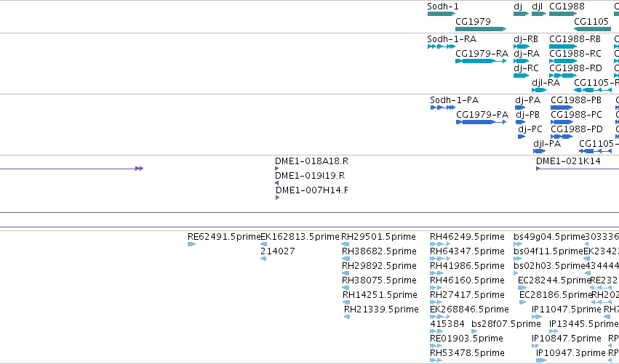Image resolution: width=619 pixels, height=364 pixels.
Task: Select BAC end DME1-019I19.R
Action: tap(276, 183)
